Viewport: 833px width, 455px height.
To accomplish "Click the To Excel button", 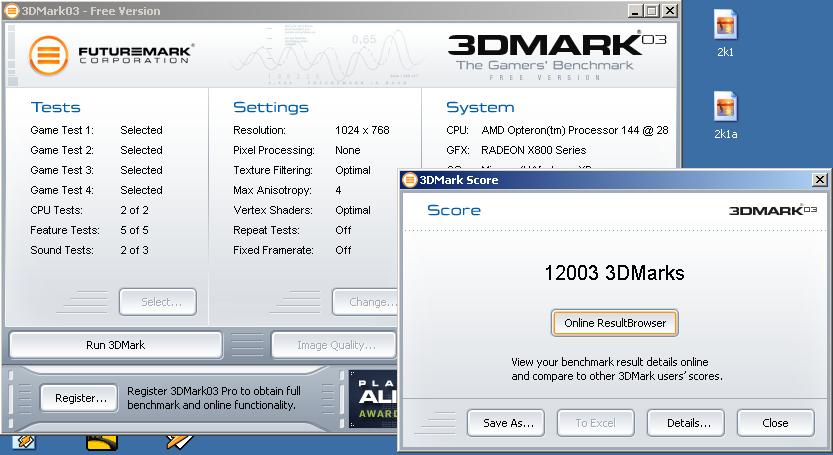I will coord(596,423).
